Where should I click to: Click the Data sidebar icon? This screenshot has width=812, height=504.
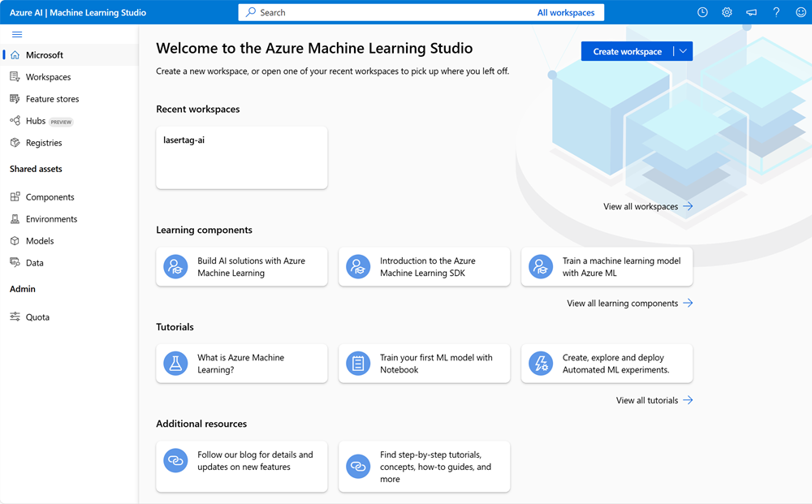[x=15, y=262]
